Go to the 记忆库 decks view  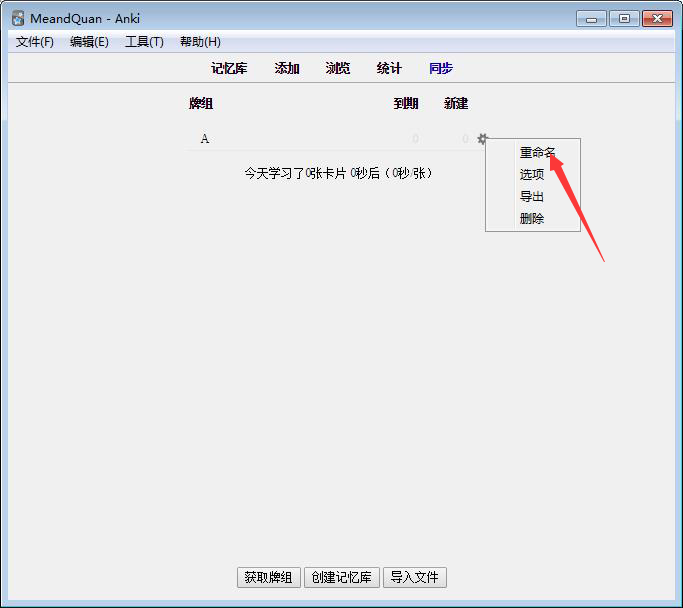[x=229, y=68]
